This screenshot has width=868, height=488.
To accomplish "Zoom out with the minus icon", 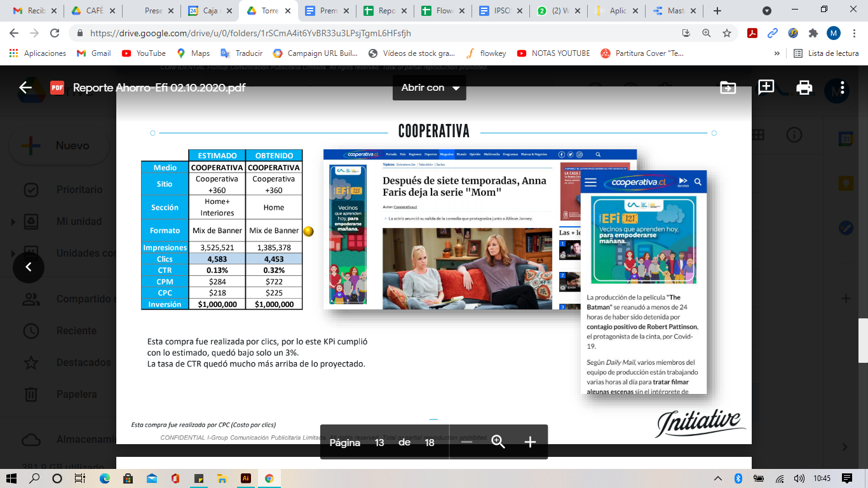I will pos(466,442).
